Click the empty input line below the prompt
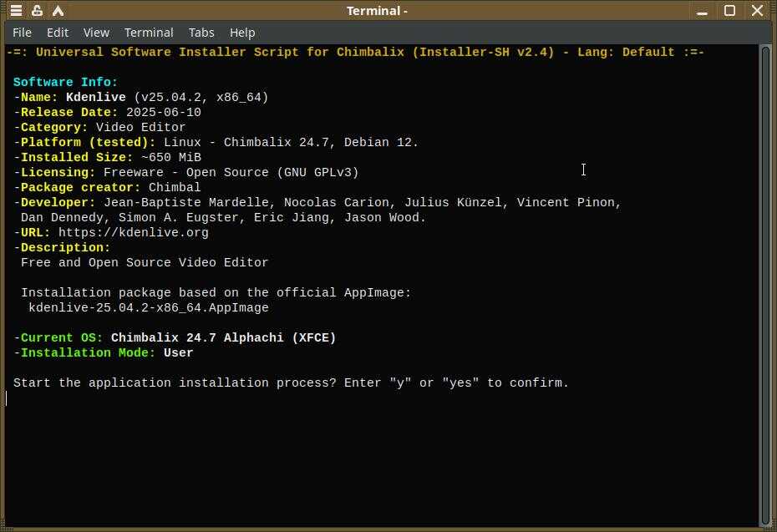 pyautogui.click(x=251, y=398)
